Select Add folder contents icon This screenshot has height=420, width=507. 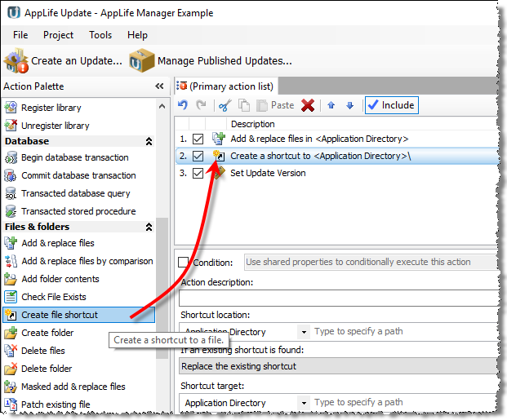11,279
